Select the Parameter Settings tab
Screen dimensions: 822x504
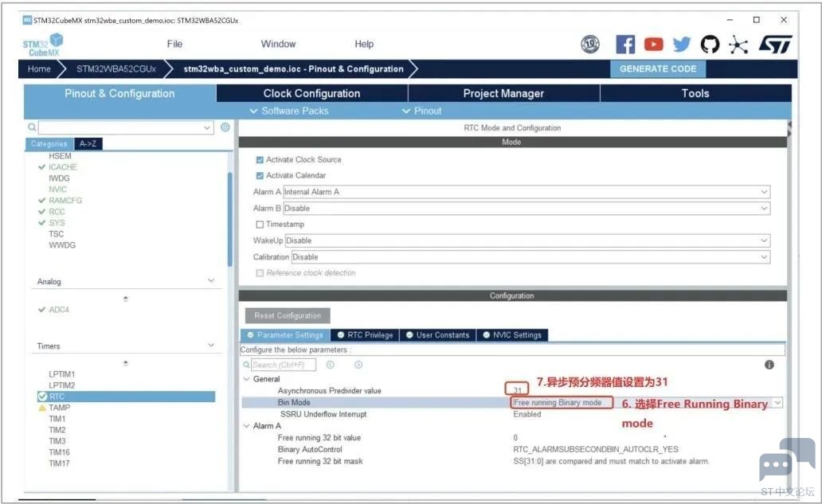285,334
